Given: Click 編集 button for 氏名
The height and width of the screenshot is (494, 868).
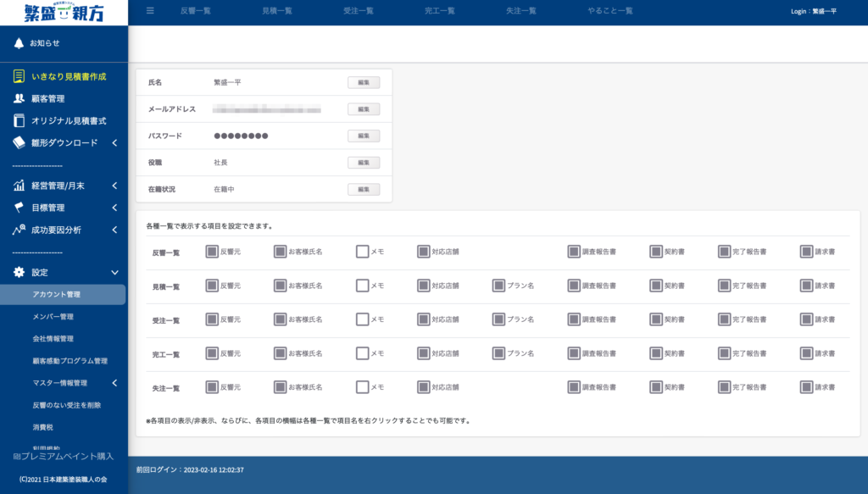Looking at the screenshot, I should [x=364, y=82].
